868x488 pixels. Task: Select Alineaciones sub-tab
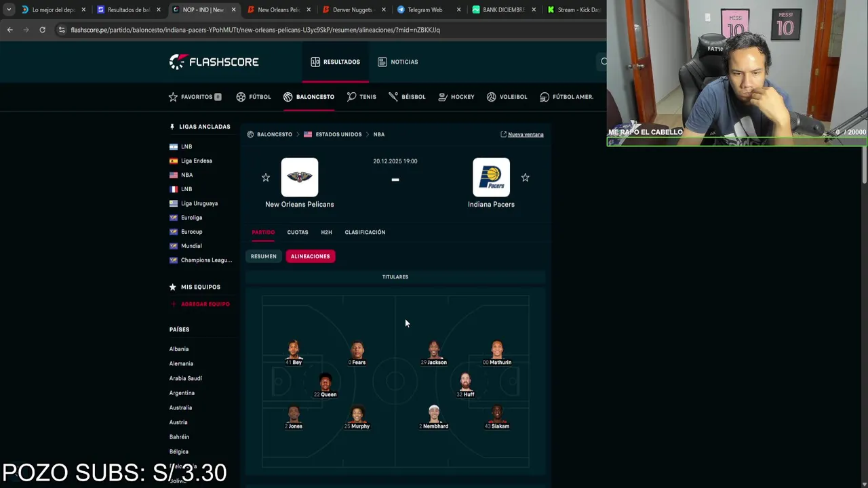[310, 256]
